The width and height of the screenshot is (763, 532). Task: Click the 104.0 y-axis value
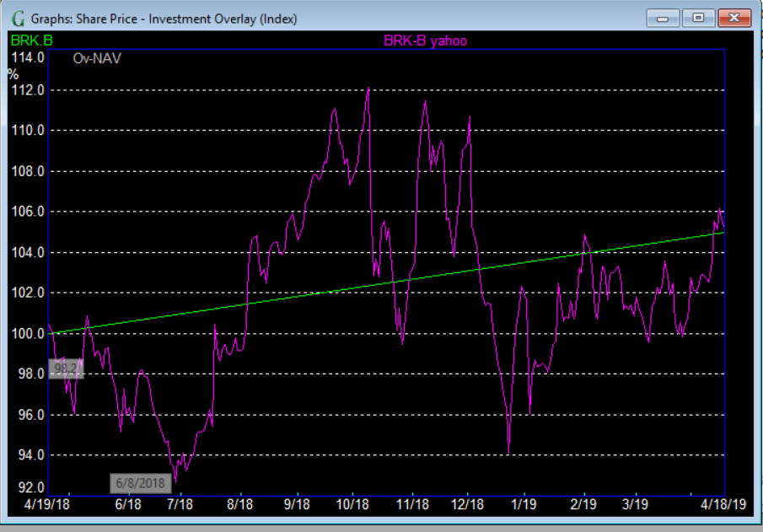pyautogui.click(x=28, y=252)
